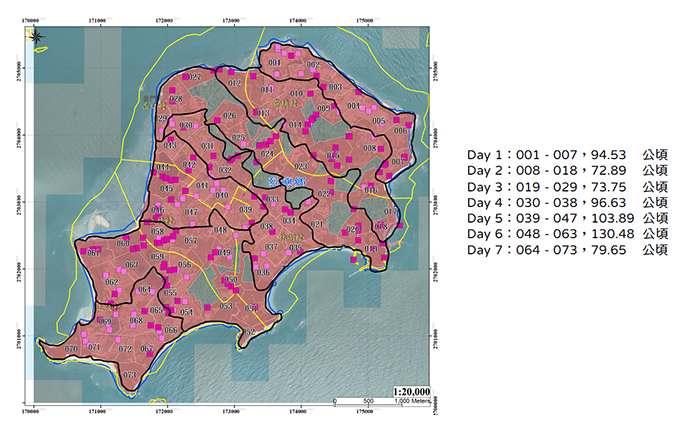Click zone label 003 on the map

[336, 87]
